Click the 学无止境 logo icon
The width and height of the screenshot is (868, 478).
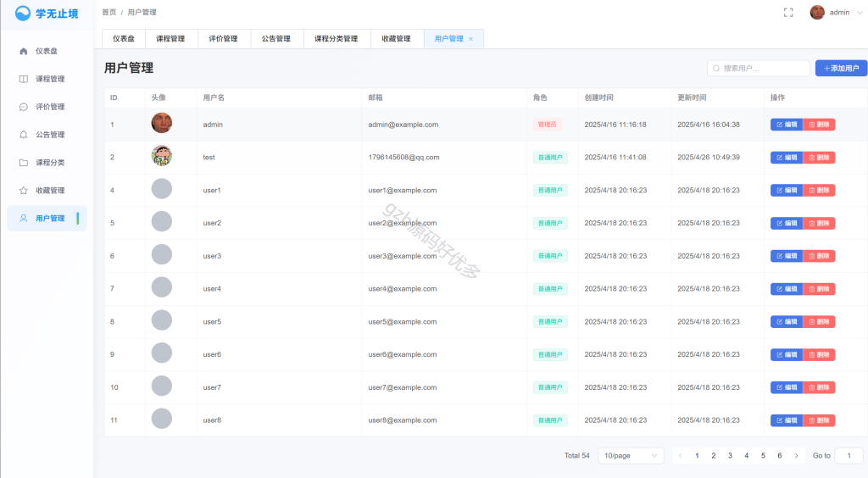tap(23, 14)
